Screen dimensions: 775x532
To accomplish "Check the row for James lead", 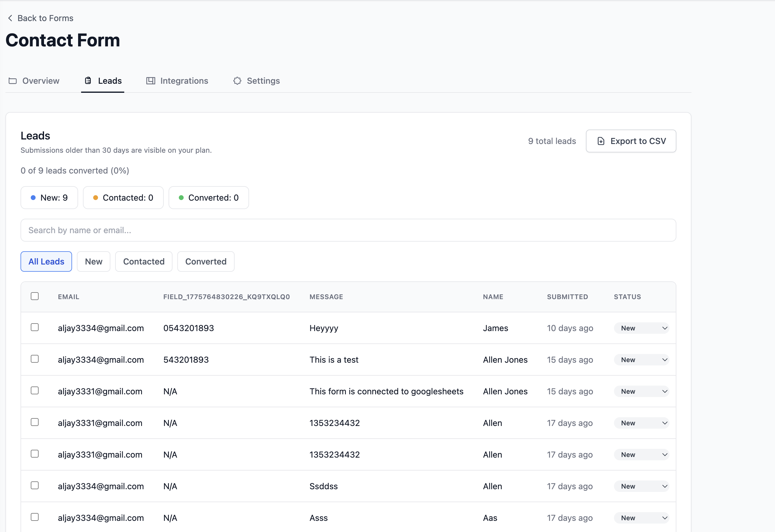I will tap(35, 327).
